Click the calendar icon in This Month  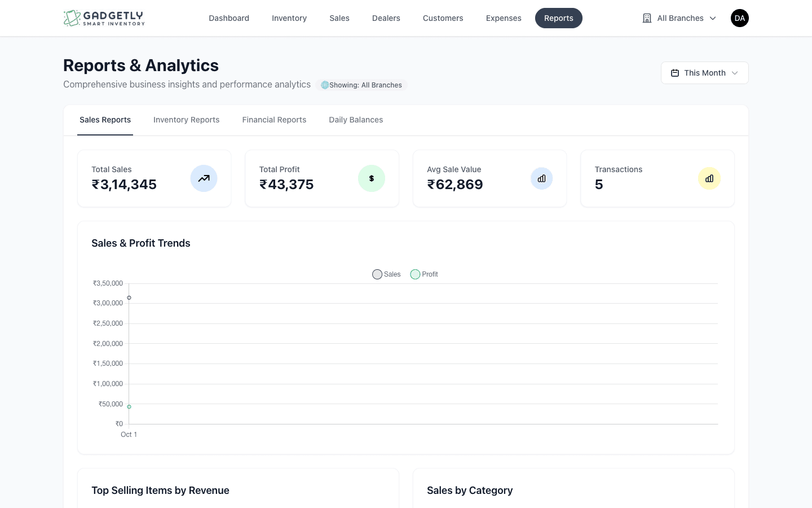pyautogui.click(x=675, y=73)
